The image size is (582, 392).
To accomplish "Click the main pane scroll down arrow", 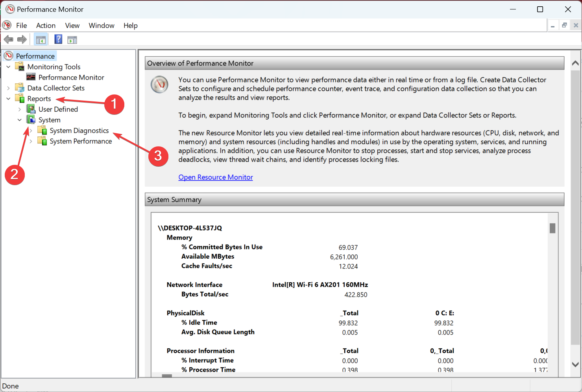I will point(575,364).
